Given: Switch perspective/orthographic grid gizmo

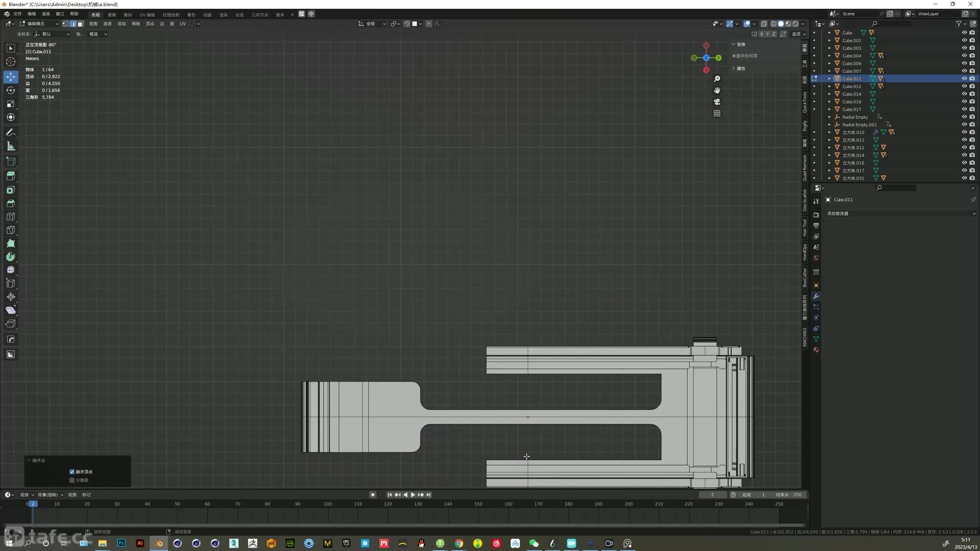Looking at the screenshot, I should pyautogui.click(x=717, y=114).
